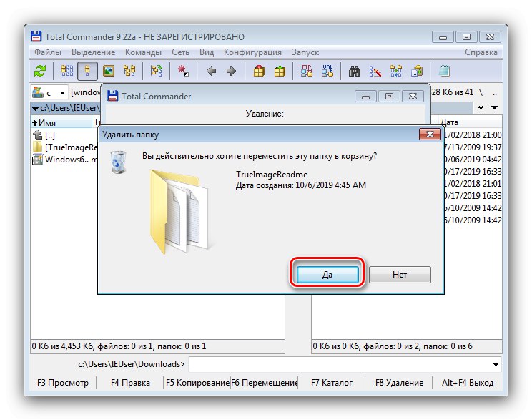Open the Конфигурация menu
532x420 pixels.
tap(252, 52)
